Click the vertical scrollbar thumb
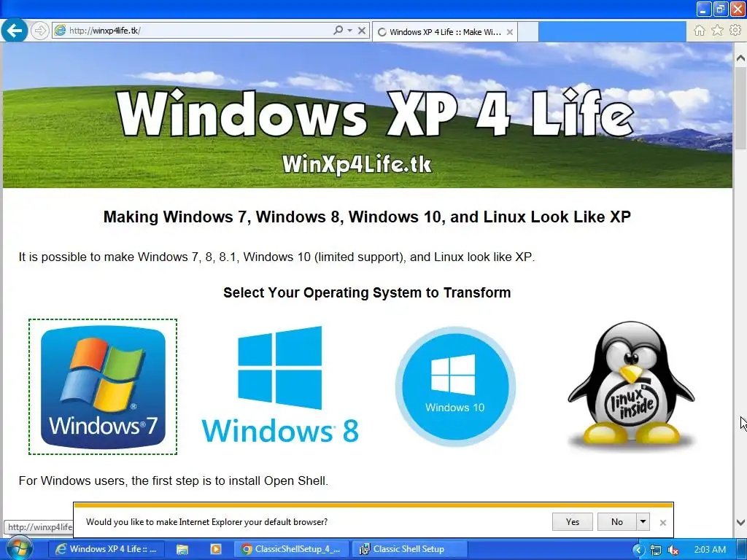The height and width of the screenshot is (560, 747). [740, 109]
